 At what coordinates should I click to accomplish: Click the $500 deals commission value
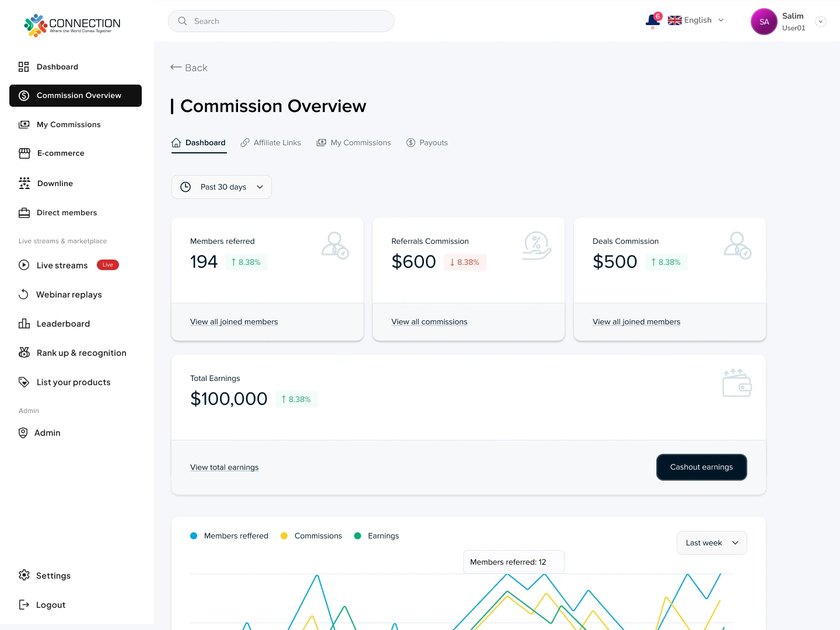615,262
